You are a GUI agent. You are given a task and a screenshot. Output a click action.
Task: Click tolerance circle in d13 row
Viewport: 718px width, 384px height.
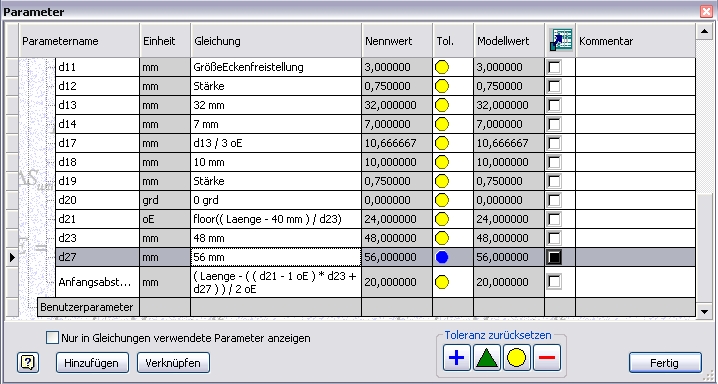coord(442,105)
